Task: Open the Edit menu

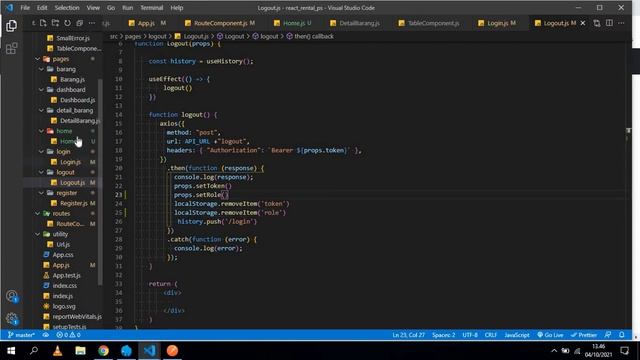Action: 42,8
